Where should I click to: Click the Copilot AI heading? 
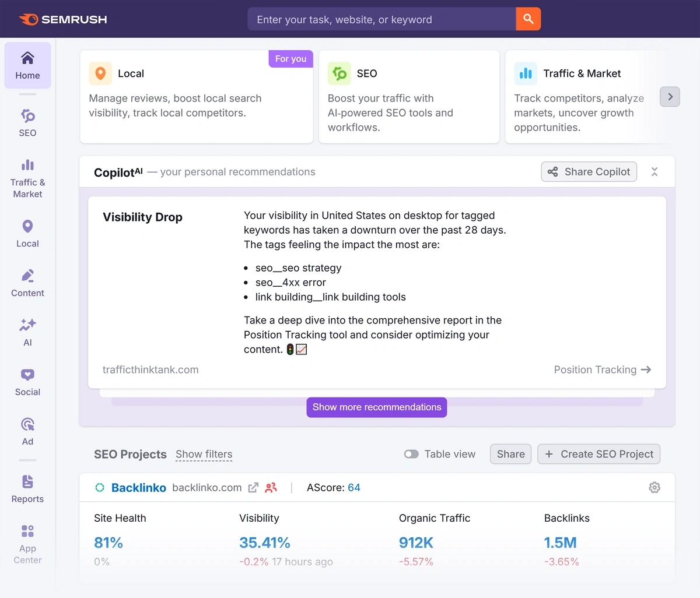click(x=118, y=172)
